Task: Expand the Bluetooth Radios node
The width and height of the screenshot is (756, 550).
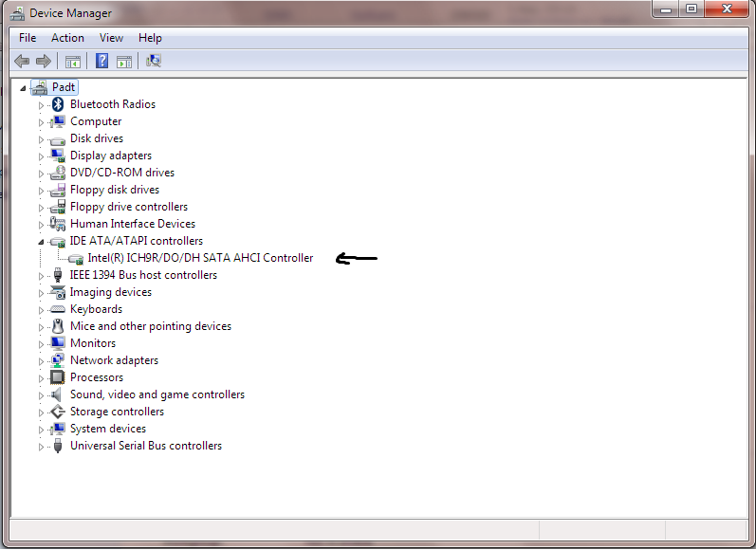Action: coord(41,105)
